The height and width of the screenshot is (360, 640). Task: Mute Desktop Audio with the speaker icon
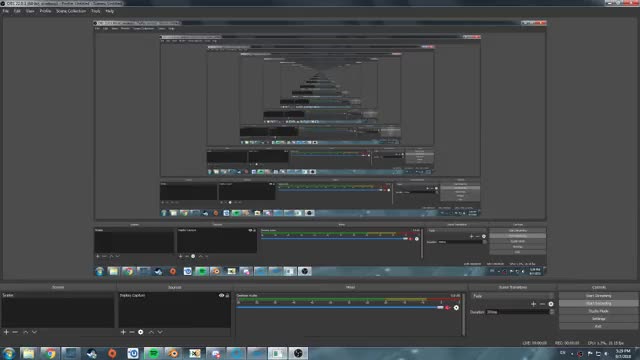447,308
